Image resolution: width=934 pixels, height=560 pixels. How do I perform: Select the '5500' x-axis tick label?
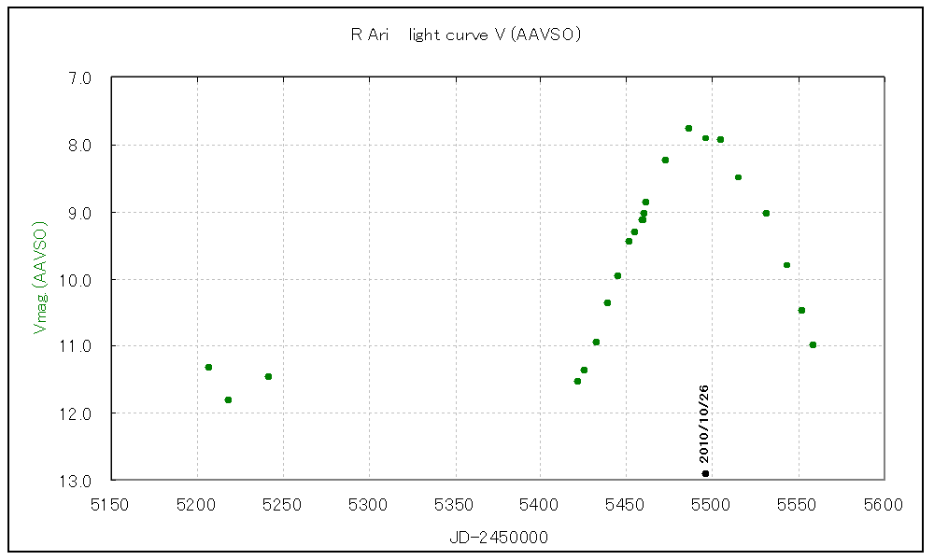[x=711, y=505]
